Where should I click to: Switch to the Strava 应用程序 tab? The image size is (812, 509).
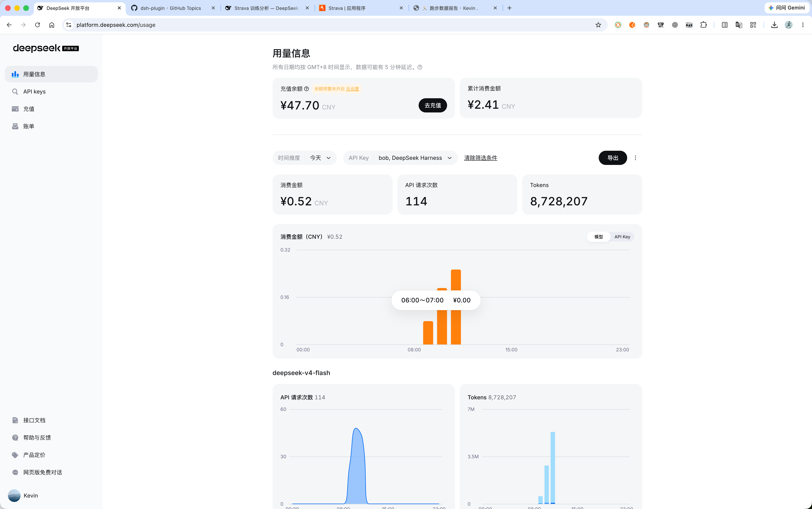pyautogui.click(x=347, y=8)
